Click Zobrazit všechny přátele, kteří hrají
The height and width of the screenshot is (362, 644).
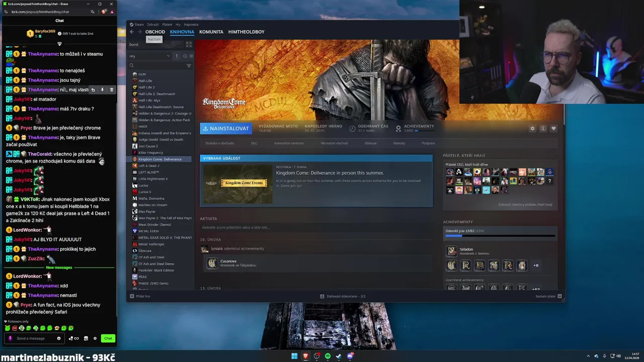pos(525,205)
